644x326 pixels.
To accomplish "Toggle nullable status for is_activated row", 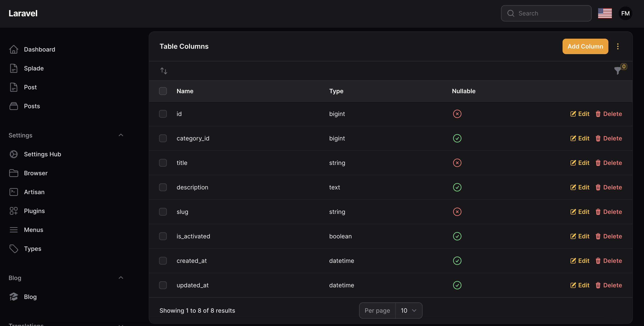I will pyautogui.click(x=457, y=236).
